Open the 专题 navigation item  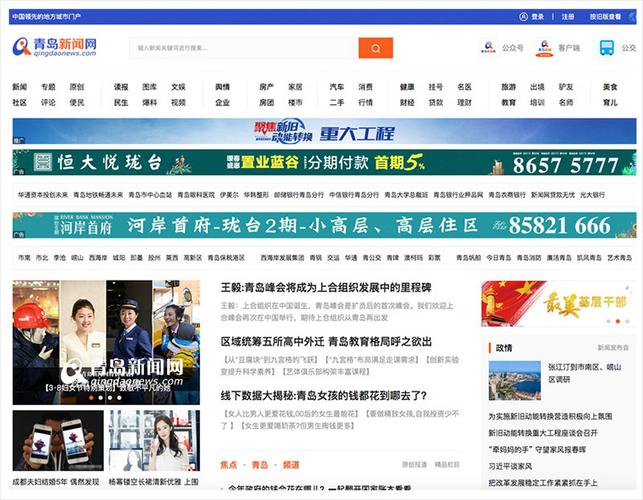[x=48, y=87]
